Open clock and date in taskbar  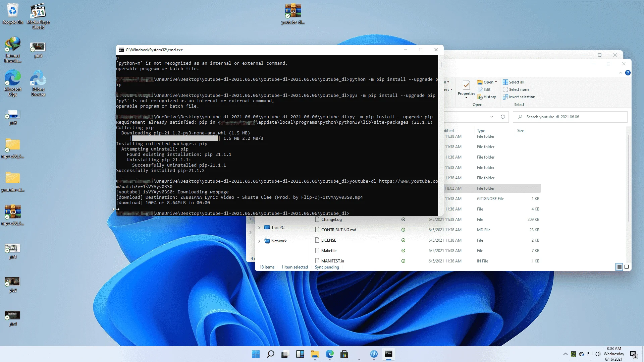pyautogui.click(x=614, y=354)
